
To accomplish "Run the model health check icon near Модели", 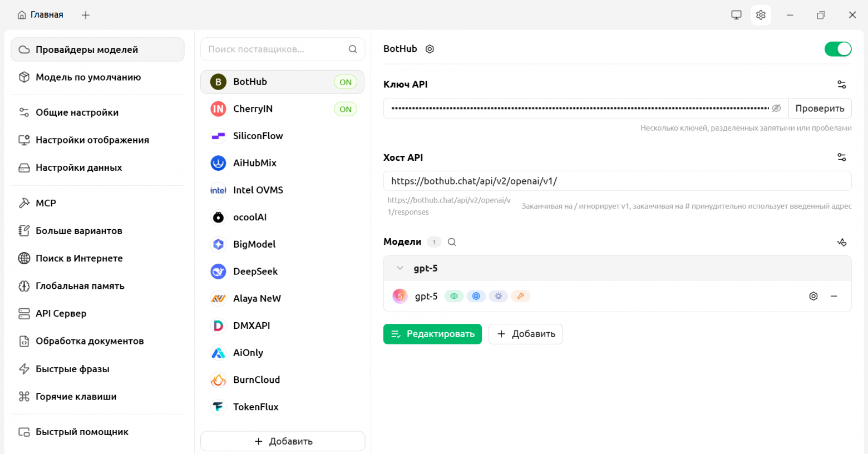I will pyautogui.click(x=842, y=242).
